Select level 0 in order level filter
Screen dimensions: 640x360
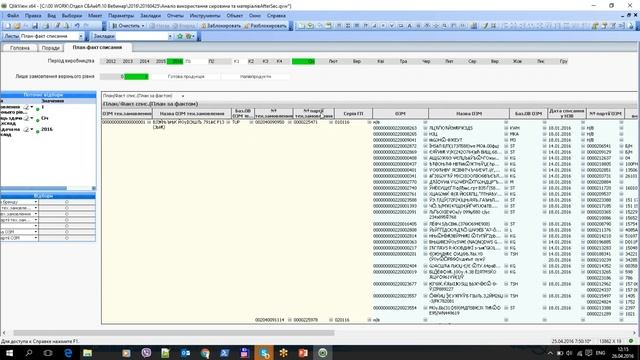point(112,76)
